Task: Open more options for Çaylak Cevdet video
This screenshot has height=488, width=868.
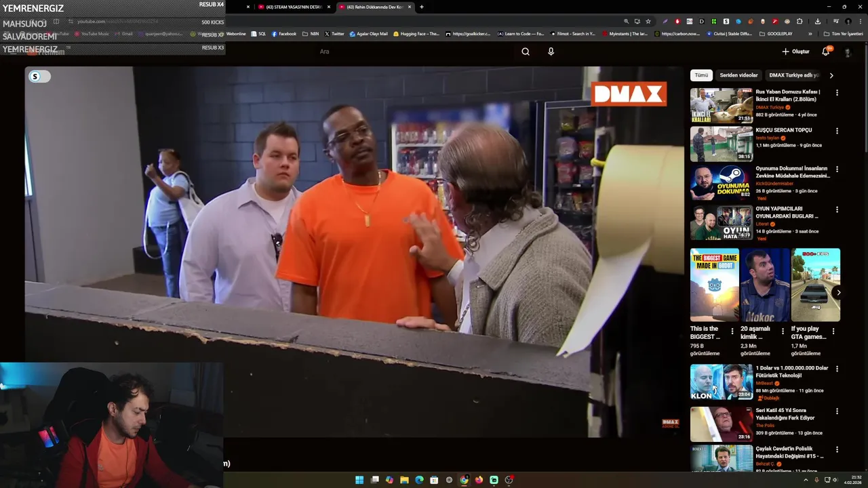Action: (837, 449)
